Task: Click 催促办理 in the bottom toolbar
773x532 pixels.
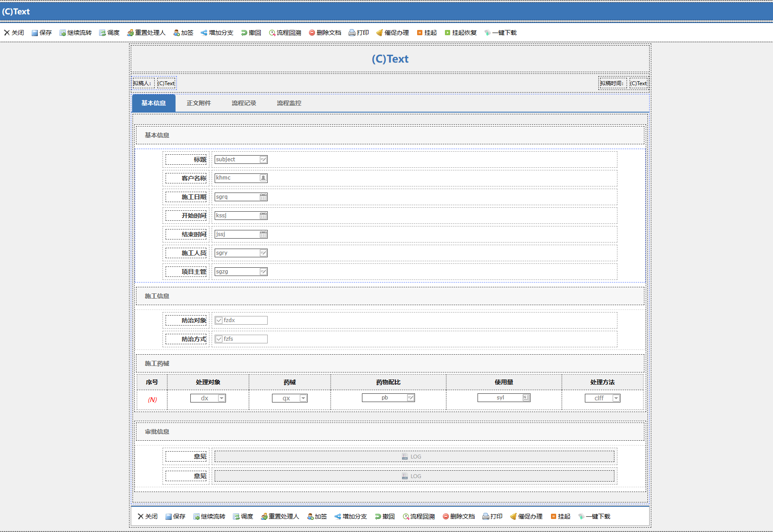Action: [x=527, y=516]
